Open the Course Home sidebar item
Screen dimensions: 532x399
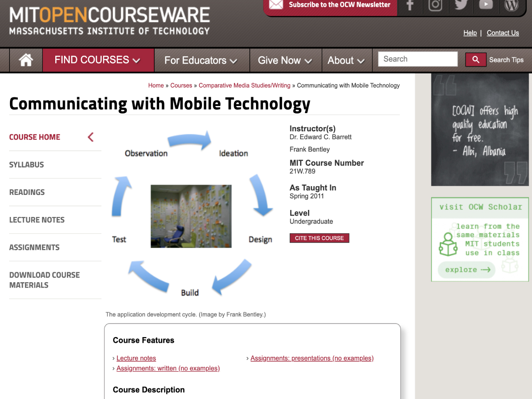pos(34,137)
